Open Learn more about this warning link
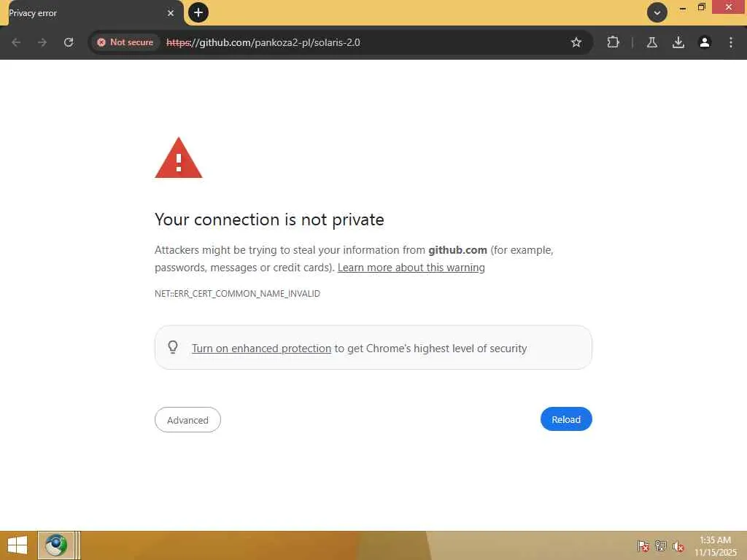 click(x=411, y=268)
